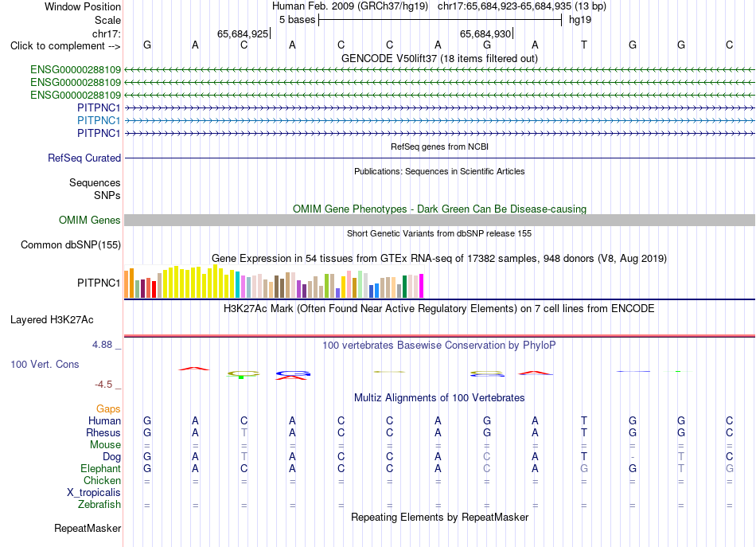The height and width of the screenshot is (547, 756).
Task: Select the 'Human' species row label
Action: pyautogui.click(x=104, y=420)
